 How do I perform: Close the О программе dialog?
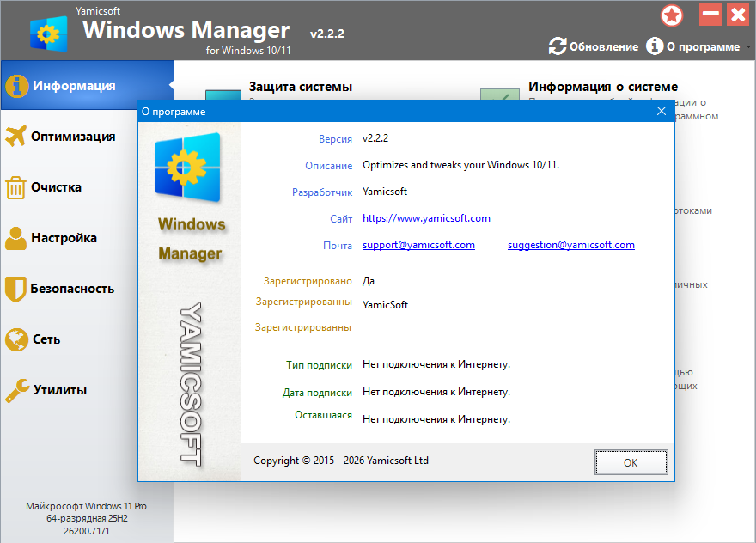point(661,111)
